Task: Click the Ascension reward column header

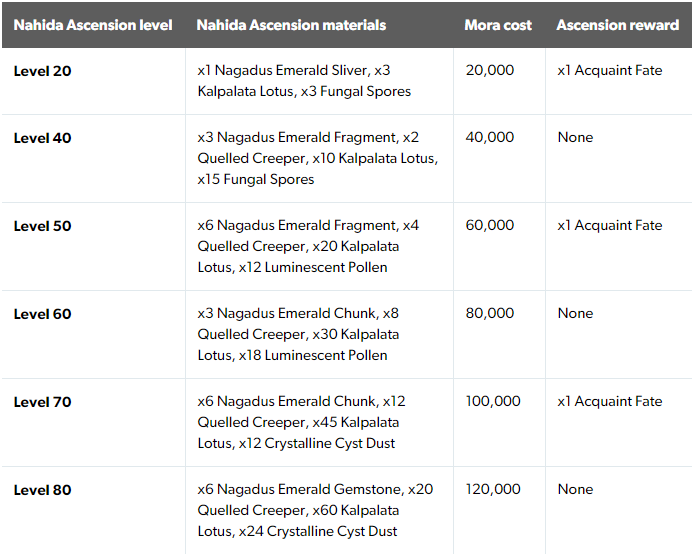Action: pos(617,25)
